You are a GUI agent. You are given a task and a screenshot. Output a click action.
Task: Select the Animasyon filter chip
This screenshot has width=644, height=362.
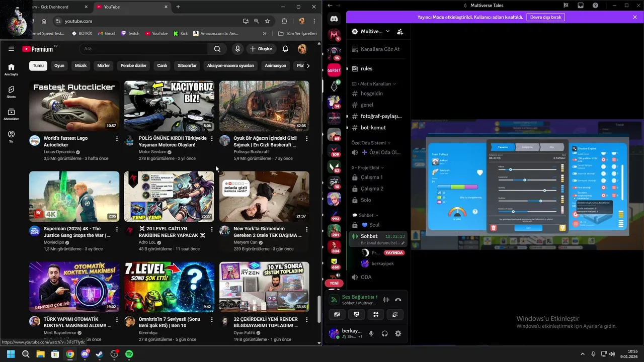[275, 65]
